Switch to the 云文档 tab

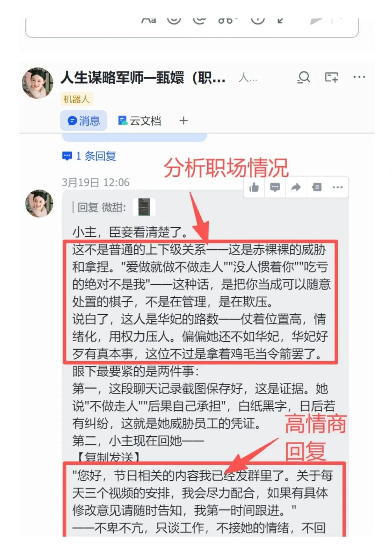[140, 121]
